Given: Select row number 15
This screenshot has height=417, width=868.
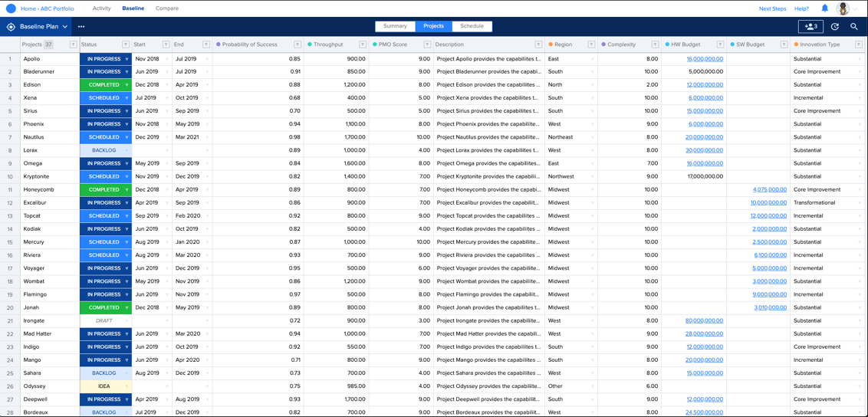Looking at the screenshot, I should [x=10, y=242].
